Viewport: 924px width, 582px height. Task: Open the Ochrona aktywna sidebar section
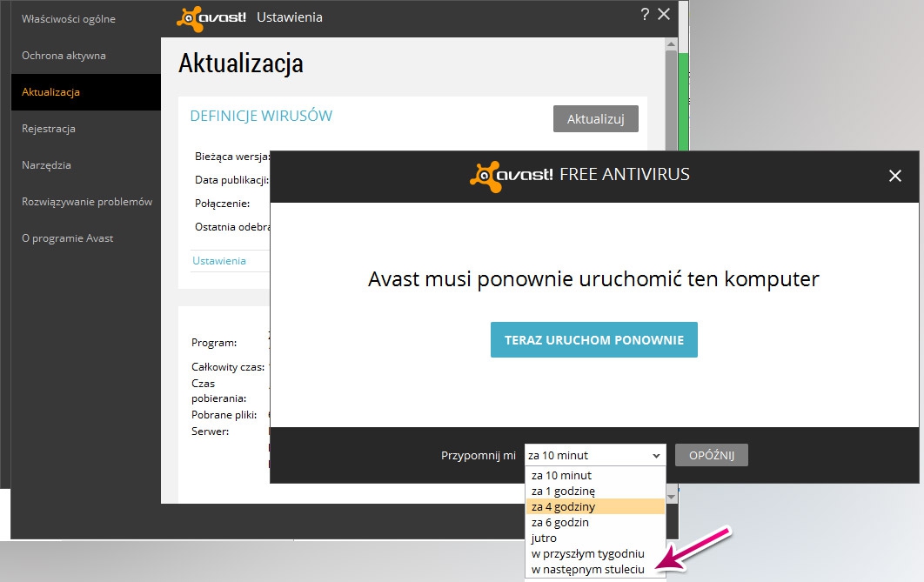click(x=64, y=56)
